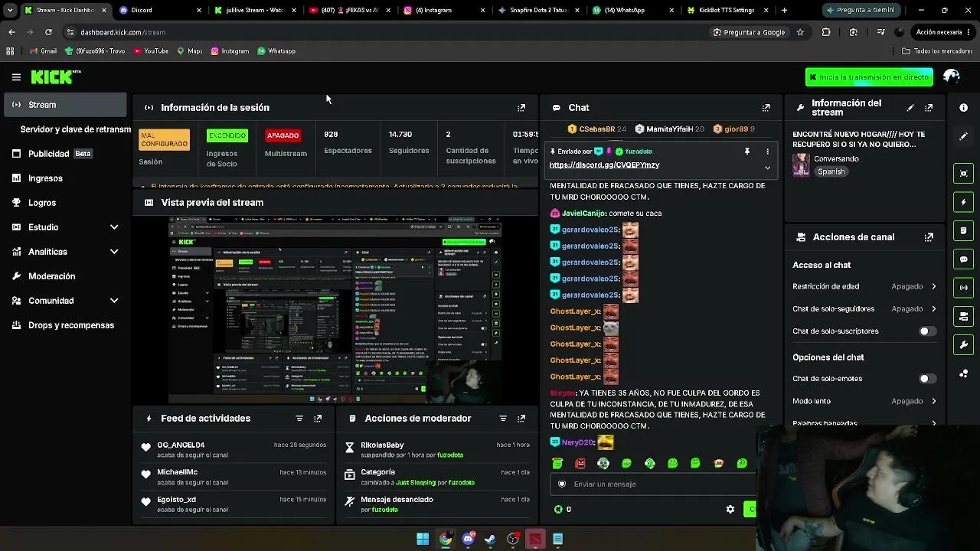Open filter options for Feed de actividades

click(299, 419)
